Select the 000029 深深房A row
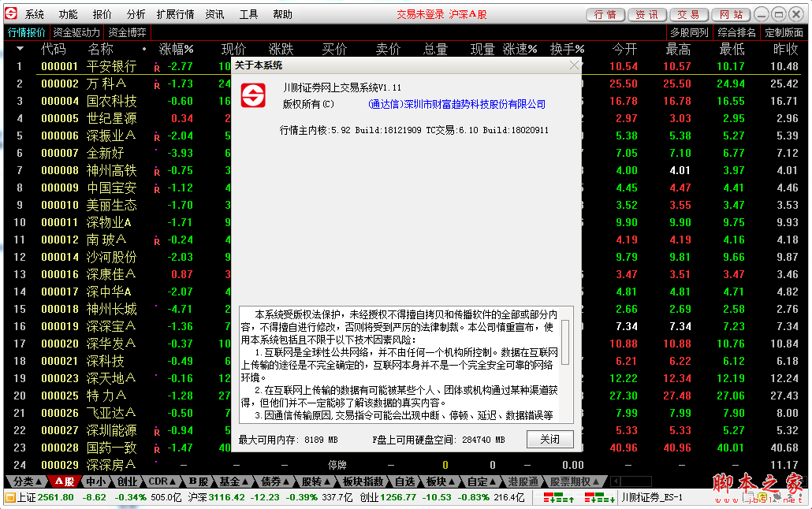 (406, 465)
